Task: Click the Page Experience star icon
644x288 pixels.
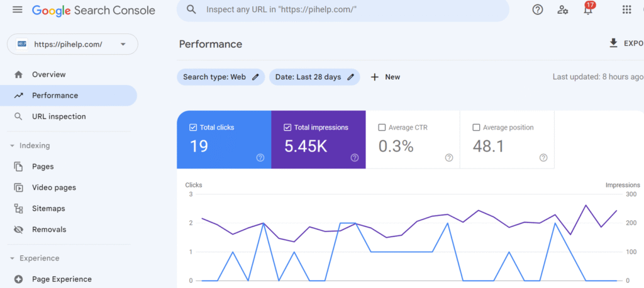Action: coord(18,279)
